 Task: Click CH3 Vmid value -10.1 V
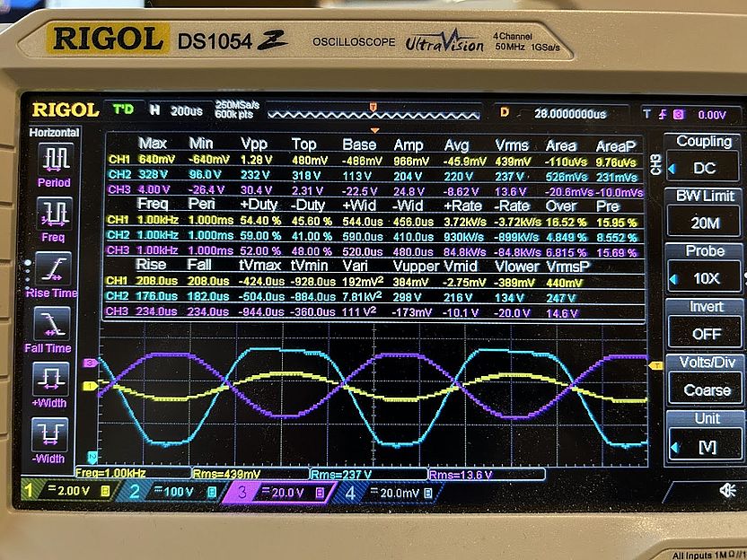coord(460,313)
